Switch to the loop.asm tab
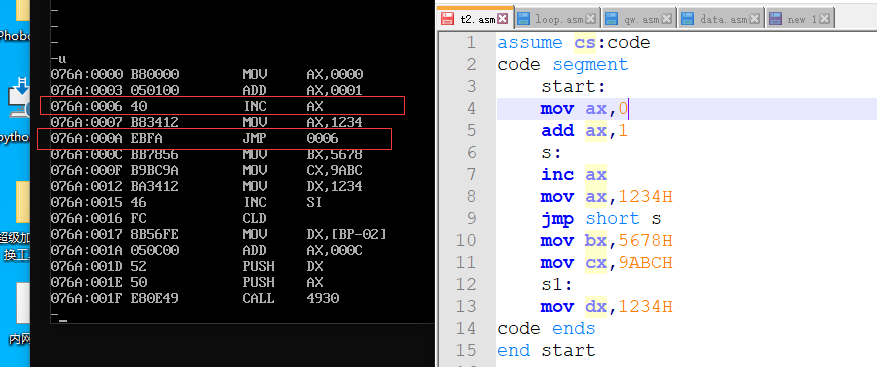This screenshot has width=877, height=367. click(x=558, y=19)
